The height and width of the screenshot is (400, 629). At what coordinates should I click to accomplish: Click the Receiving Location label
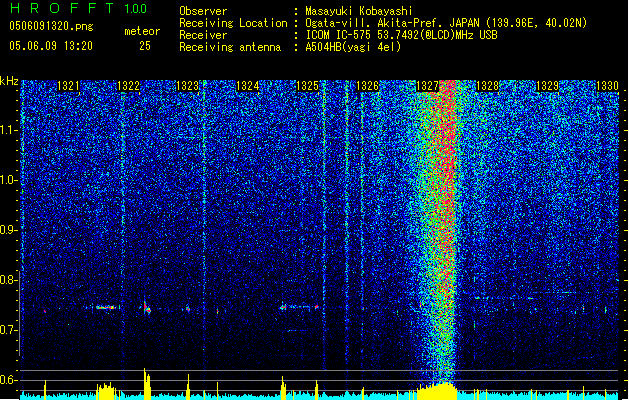(x=233, y=23)
